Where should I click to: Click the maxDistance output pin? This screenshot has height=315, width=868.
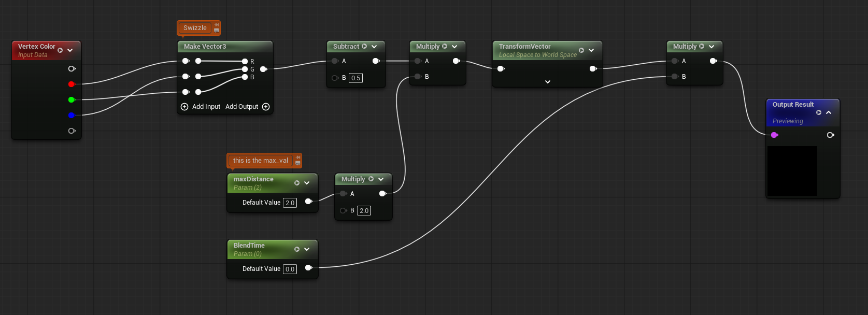click(x=309, y=201)
